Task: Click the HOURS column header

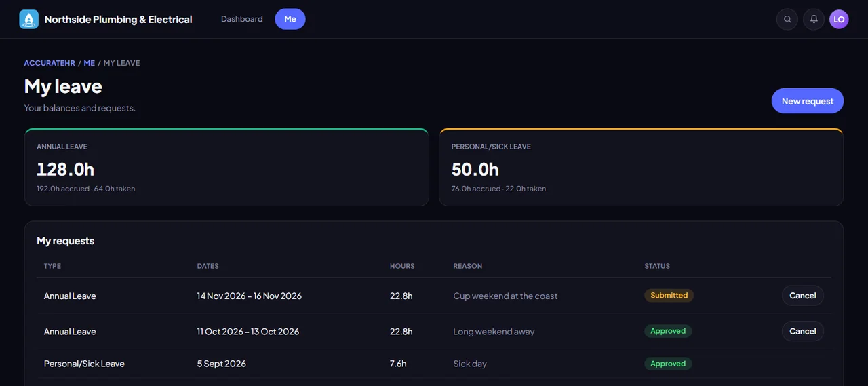Action: coord(402,266)
